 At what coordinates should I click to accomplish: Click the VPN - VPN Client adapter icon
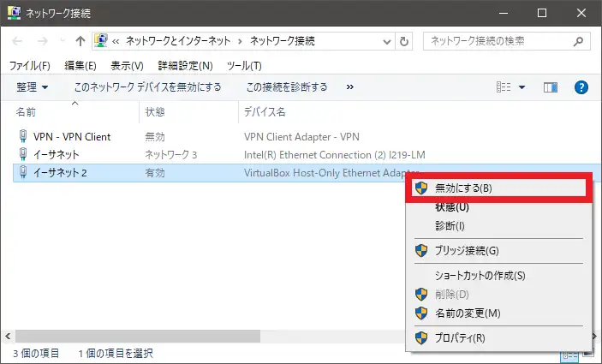coord(23,136)
